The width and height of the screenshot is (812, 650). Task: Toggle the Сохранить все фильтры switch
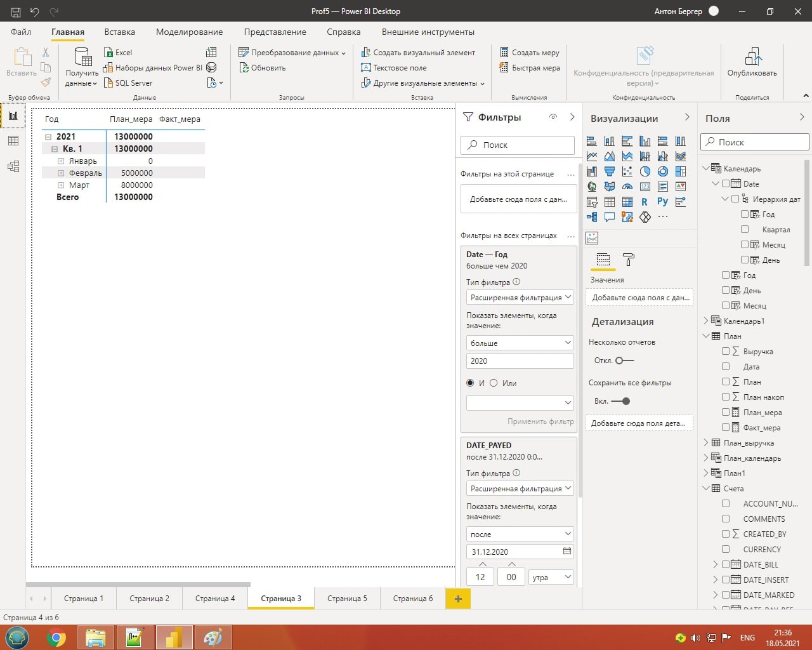point(620,401)
